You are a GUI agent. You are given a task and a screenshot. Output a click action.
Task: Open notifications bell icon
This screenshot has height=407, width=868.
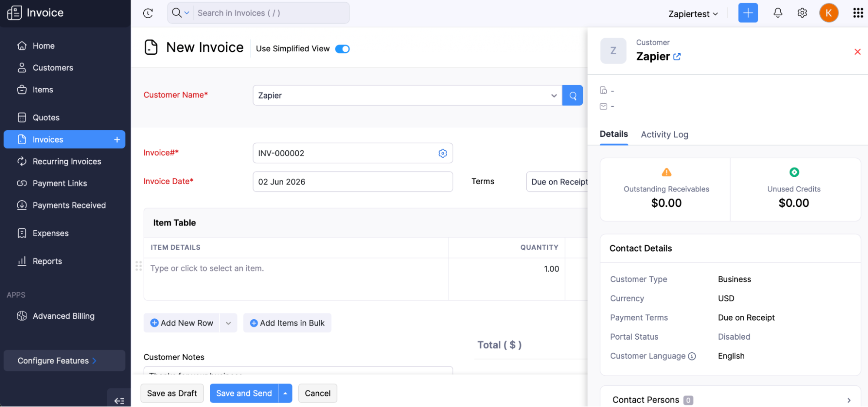coord(778,13)
